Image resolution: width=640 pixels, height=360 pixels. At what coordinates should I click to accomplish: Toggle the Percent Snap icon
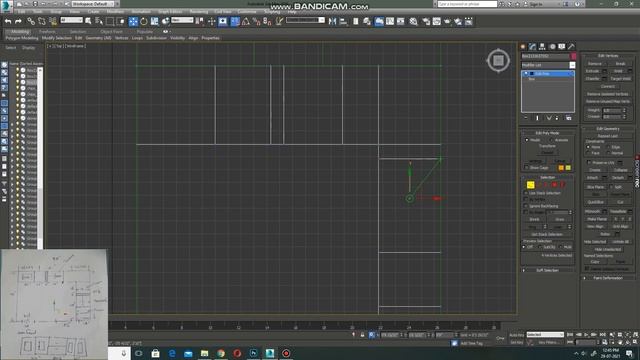pyautogui.click(x=256, y=21)
